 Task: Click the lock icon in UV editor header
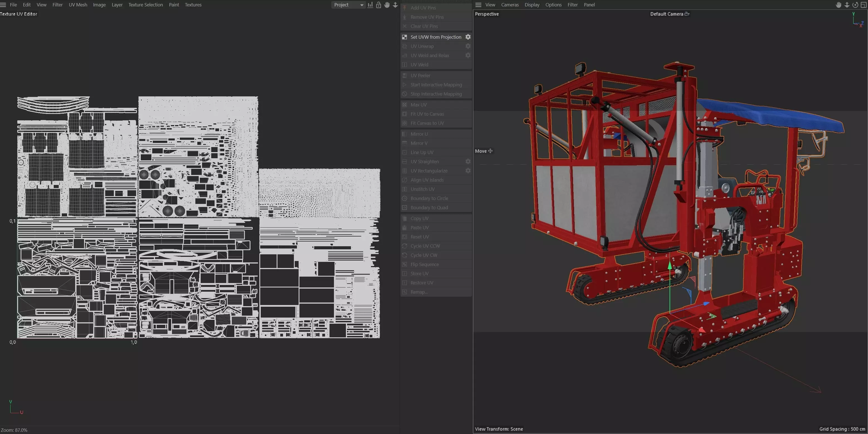click(378, 5)
